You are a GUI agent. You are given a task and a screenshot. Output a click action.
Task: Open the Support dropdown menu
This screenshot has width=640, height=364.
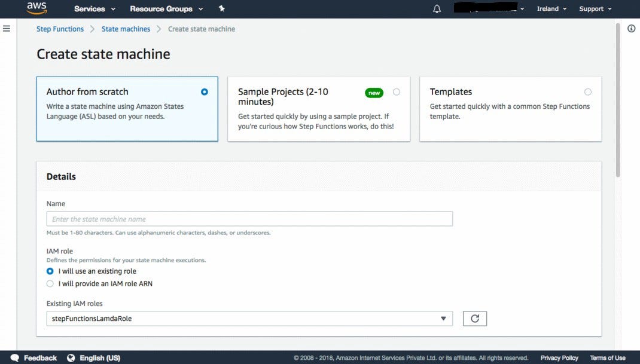click(x=595, y=8)
